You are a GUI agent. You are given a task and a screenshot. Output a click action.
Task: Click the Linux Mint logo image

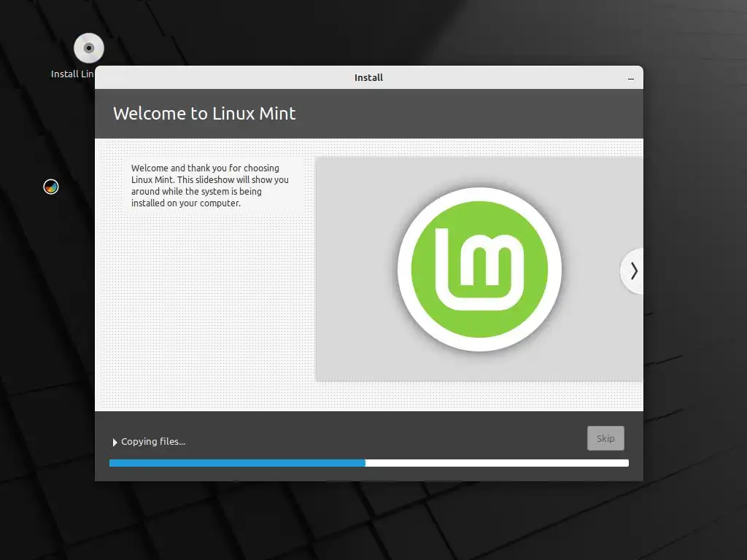pos(479,270)
